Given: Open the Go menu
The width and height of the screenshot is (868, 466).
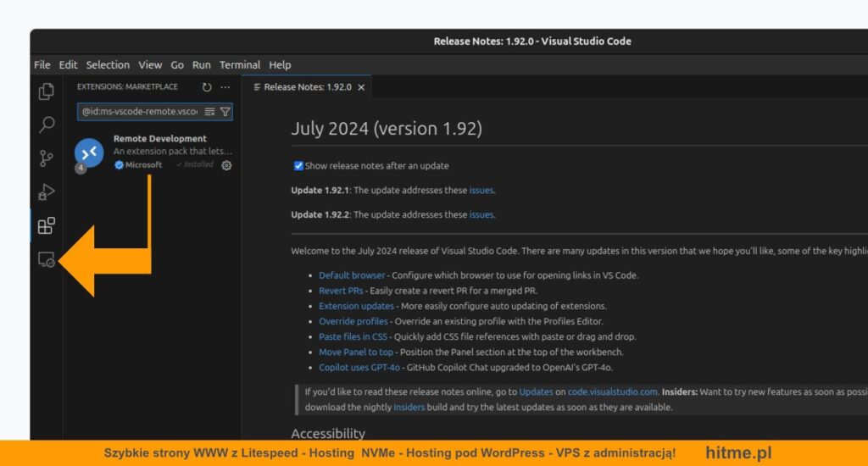Looking at the screenshot, I should pos(177,64).
